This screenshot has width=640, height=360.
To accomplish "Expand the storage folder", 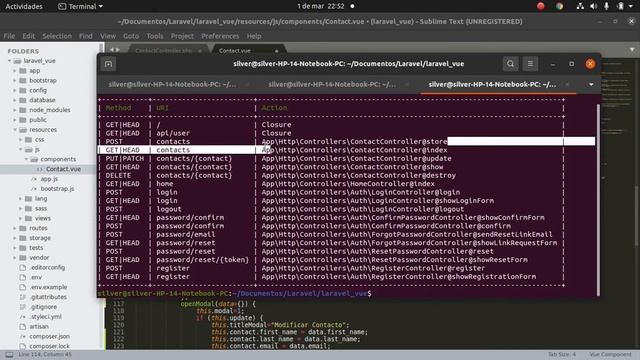I will (15, 238).
